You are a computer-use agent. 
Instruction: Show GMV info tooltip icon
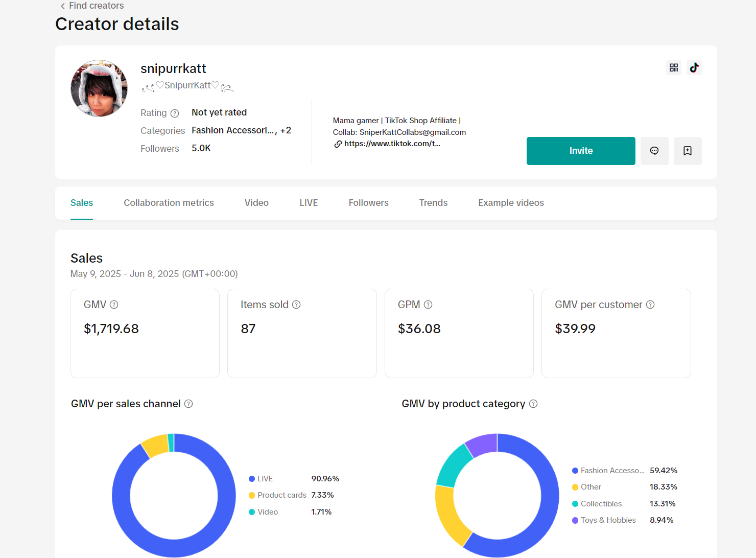click(114, 305)
